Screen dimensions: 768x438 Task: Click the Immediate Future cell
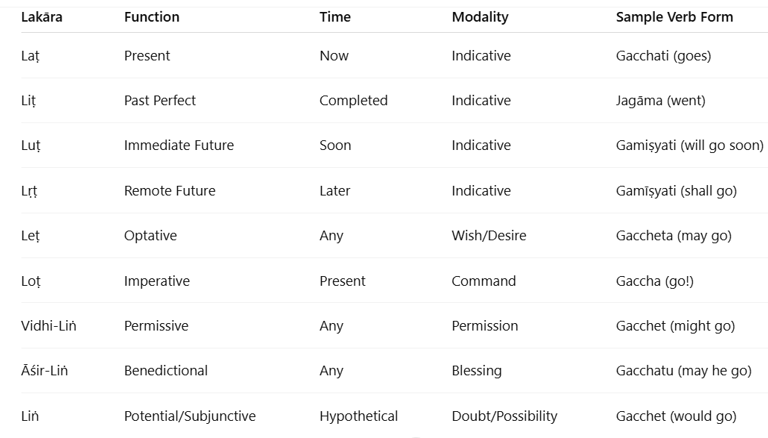[179, 146]
